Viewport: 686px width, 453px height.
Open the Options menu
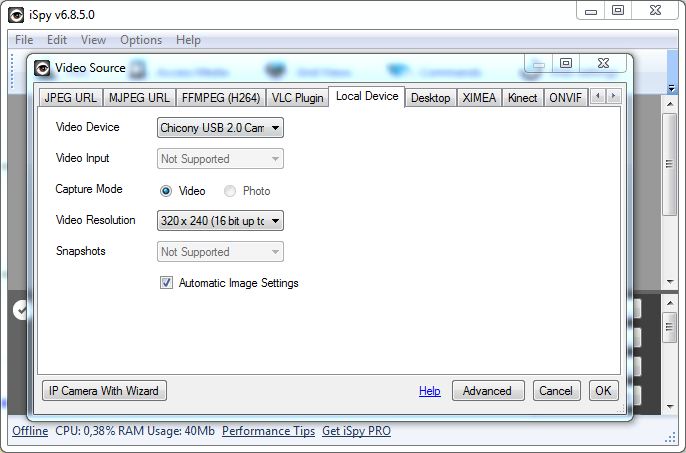coord(141,40)
